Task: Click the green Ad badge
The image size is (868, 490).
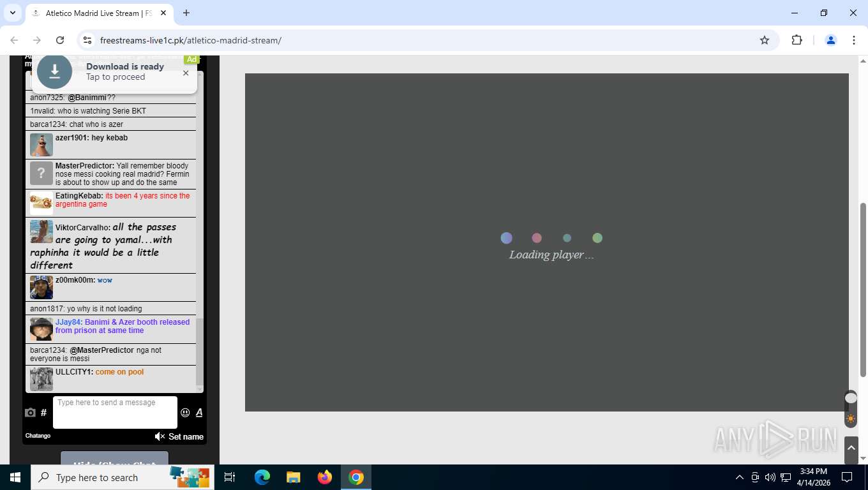Action: click(x=191, y=59)
